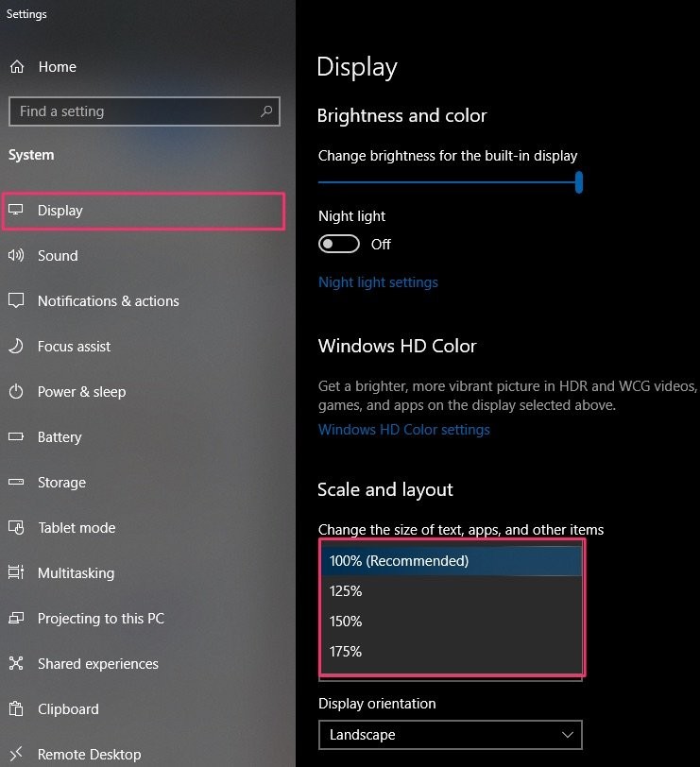This screenshot has height=767, width=700.
Task: Click the Notifications & actions icon
Action: 18,300
